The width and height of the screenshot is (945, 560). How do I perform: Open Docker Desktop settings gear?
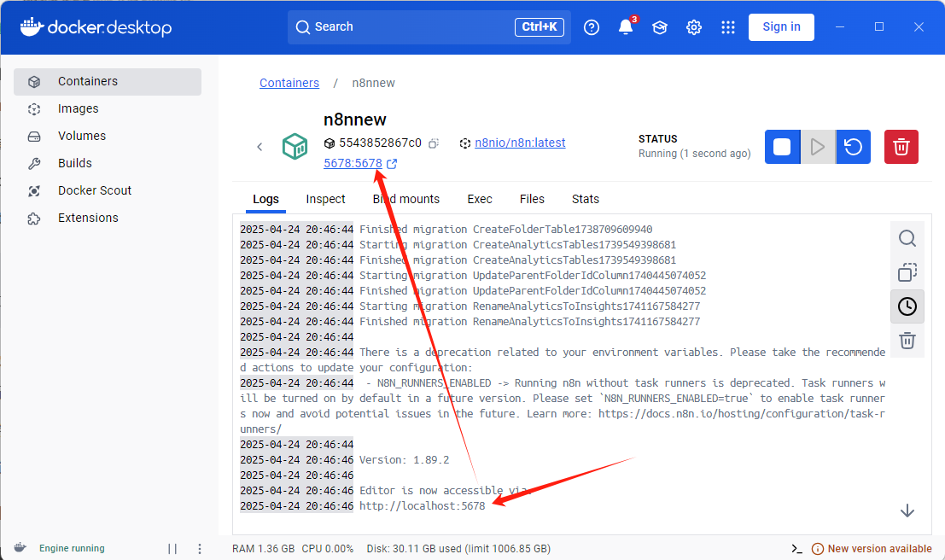(694, 27)
